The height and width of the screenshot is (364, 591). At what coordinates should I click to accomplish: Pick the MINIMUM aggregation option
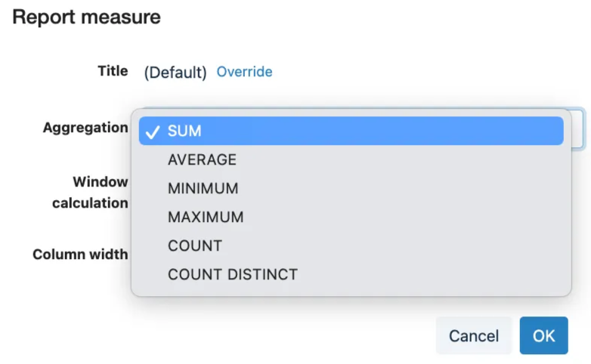pyautogui.click(x=203, y=188)
